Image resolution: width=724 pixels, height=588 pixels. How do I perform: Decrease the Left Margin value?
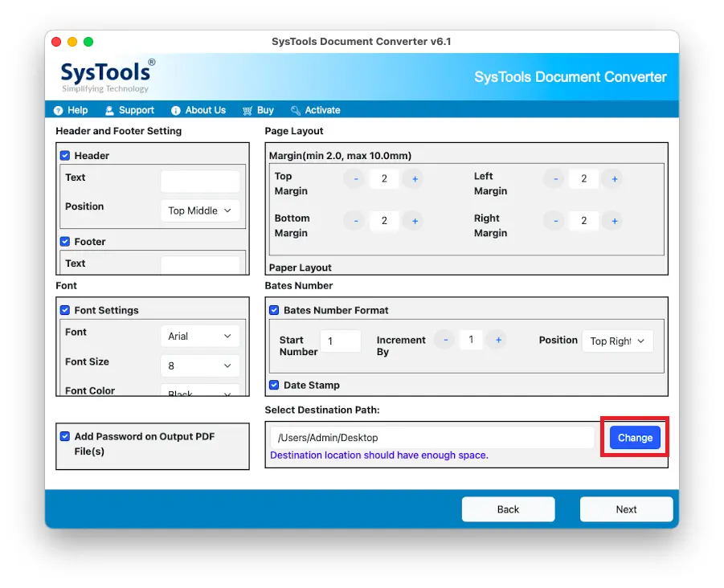pyautogui.click(x=555, y=178)
